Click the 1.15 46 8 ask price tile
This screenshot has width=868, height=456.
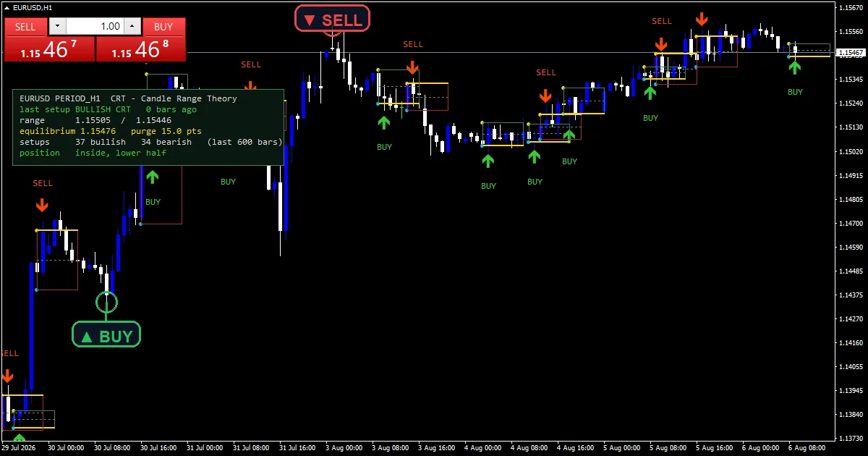coord(141,49)
